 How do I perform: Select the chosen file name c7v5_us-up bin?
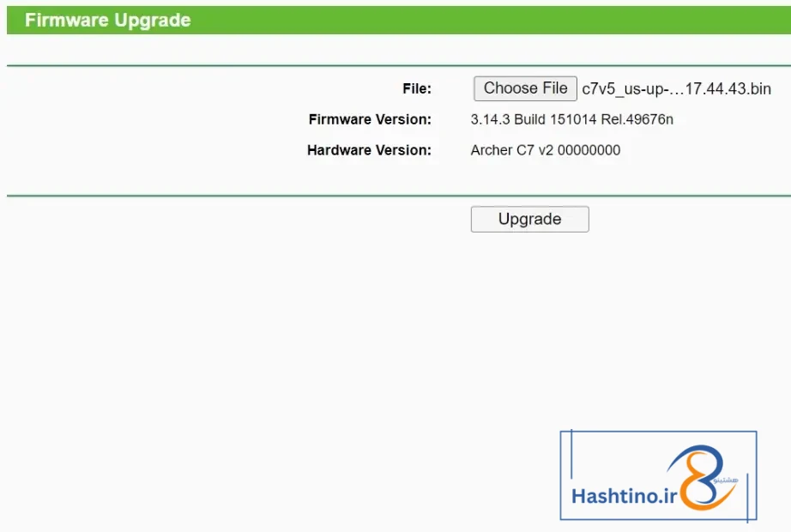tap(677, 89)
